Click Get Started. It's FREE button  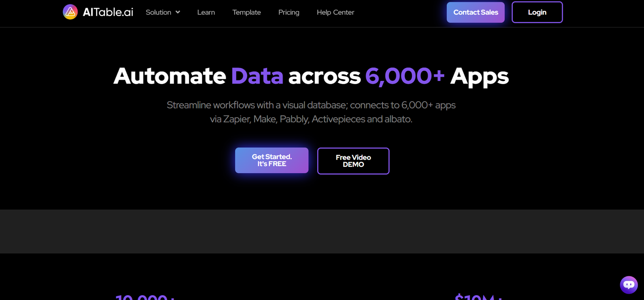pyautogui.click(x=272, y=160)
